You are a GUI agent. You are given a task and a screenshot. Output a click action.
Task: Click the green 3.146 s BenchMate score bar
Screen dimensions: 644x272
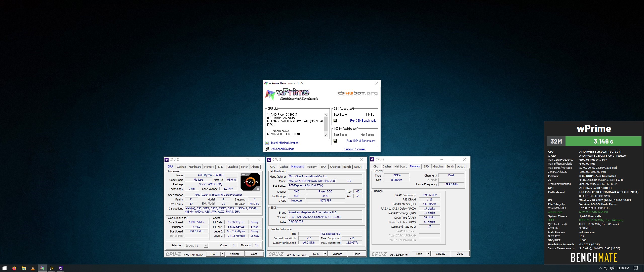click(x=603, y=141)
